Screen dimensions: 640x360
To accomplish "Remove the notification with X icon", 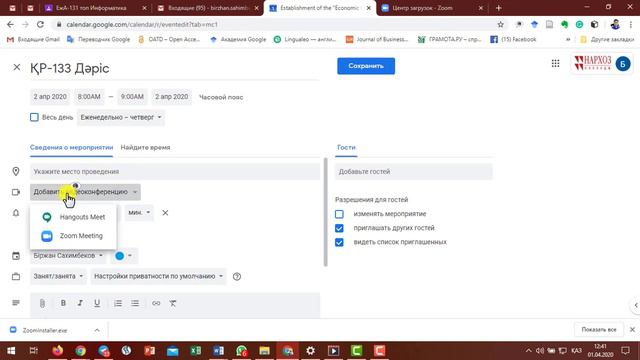I will (165, 213).
